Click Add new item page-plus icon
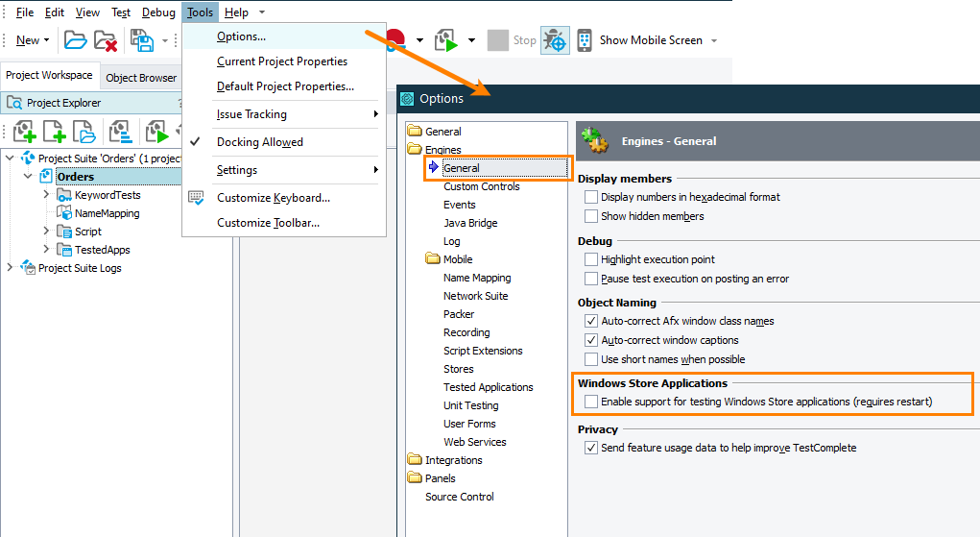This screenshot has height=537, width=980. 55,132
